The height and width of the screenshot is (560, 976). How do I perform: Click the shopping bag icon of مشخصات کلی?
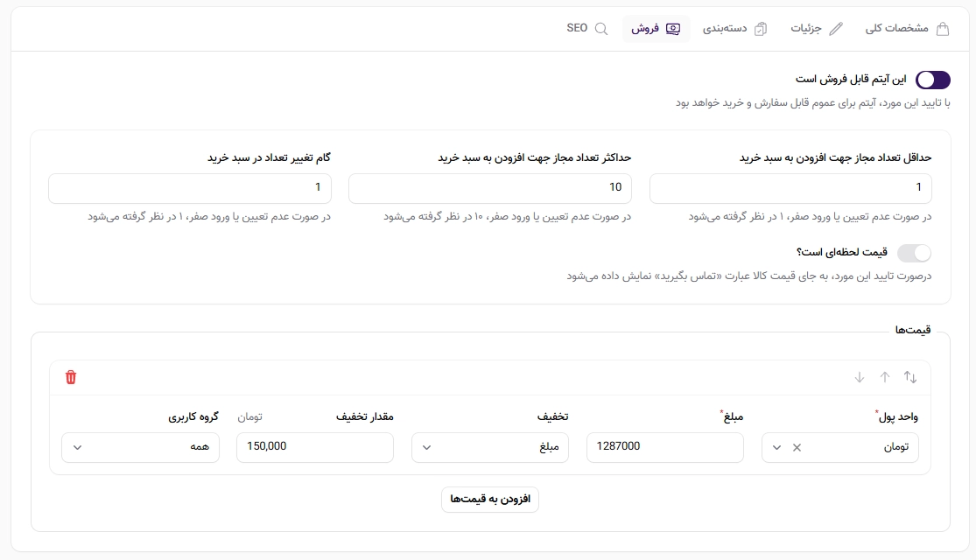pyautogui.click(x=943, y=29)
